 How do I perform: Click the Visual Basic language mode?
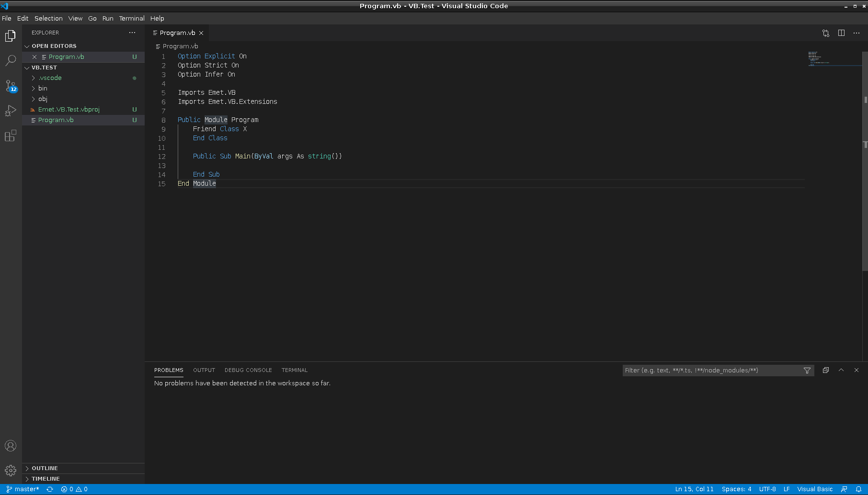pos(815,489)
